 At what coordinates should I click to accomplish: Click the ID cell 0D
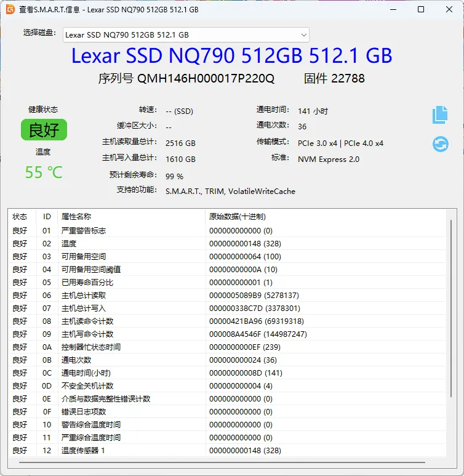coord(47,386)
